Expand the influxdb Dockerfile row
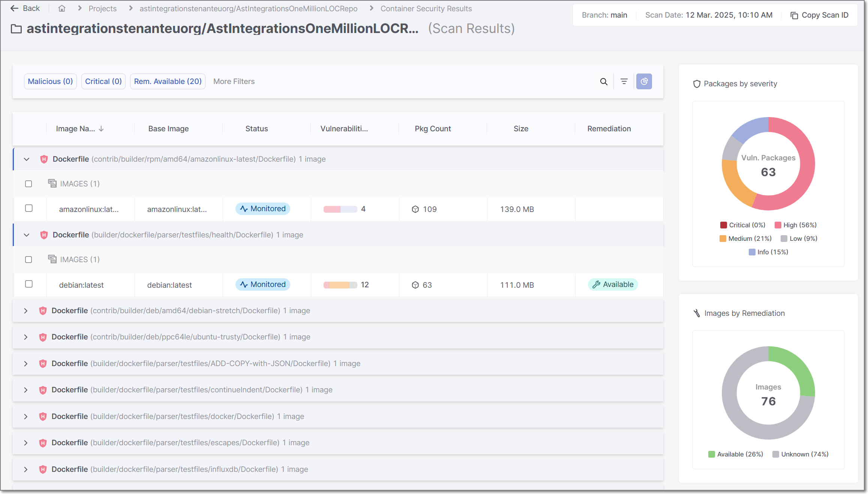 [x=25, y=469]
